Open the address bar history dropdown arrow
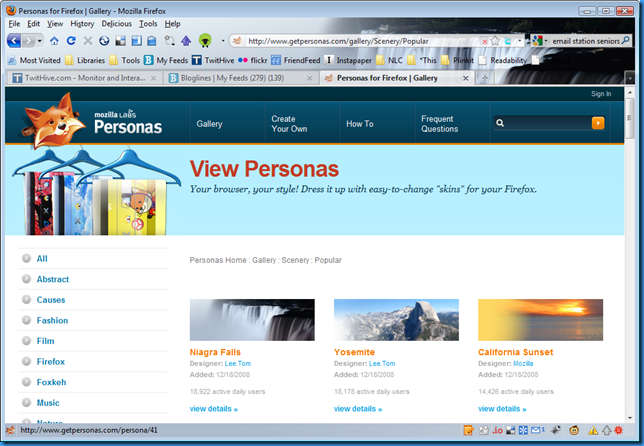 coord(520,41)
